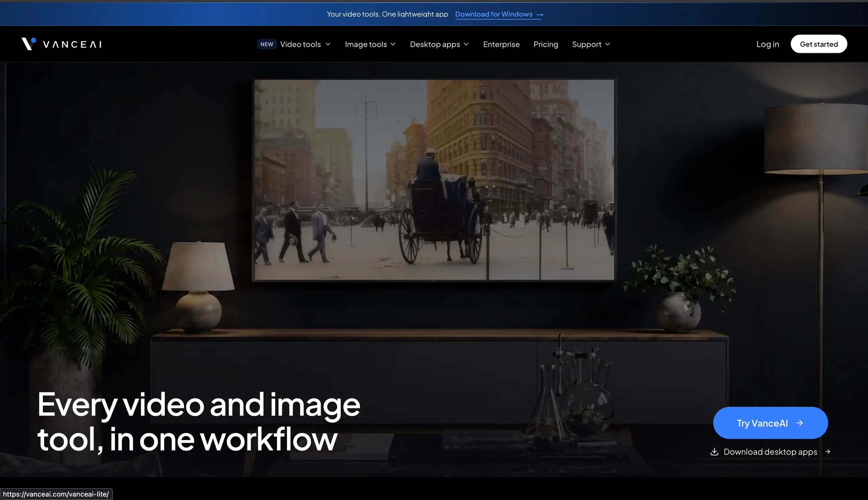The image size is (868, 500).
Task: Click the download tray icon near desktop apps
Action: pos(714,452)
